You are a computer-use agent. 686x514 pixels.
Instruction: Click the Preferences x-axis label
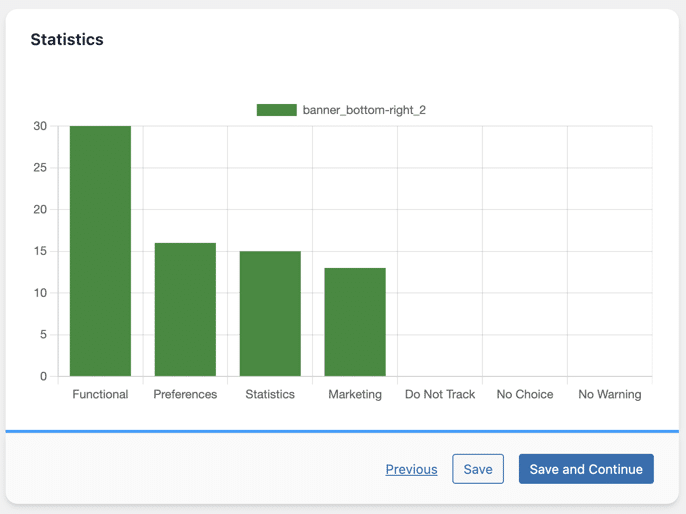(185, 394)
